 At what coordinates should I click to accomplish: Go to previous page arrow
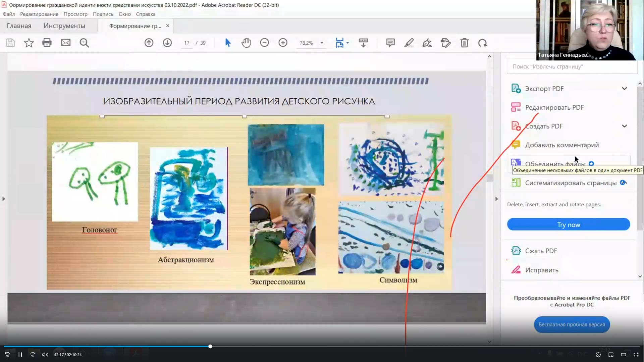149,43
